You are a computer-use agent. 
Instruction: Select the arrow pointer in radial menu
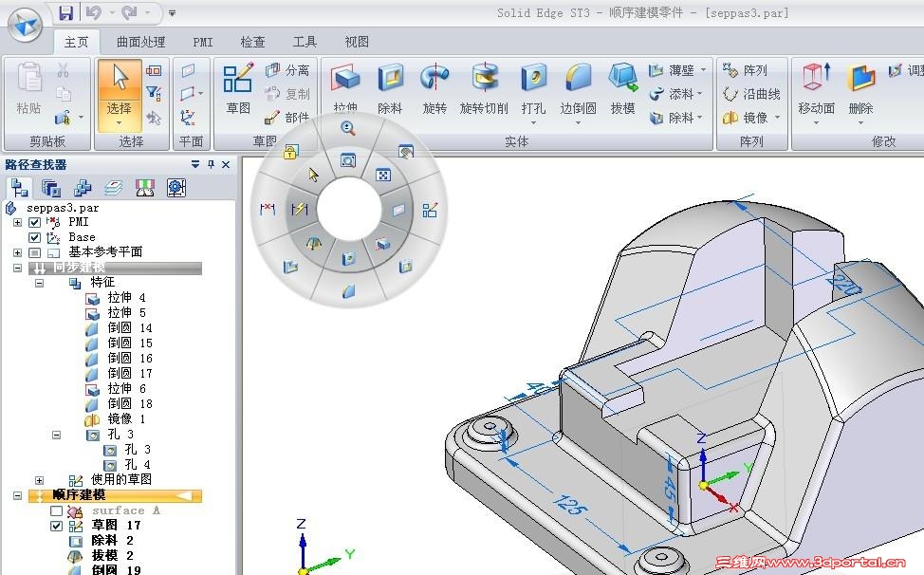[313, 175]
